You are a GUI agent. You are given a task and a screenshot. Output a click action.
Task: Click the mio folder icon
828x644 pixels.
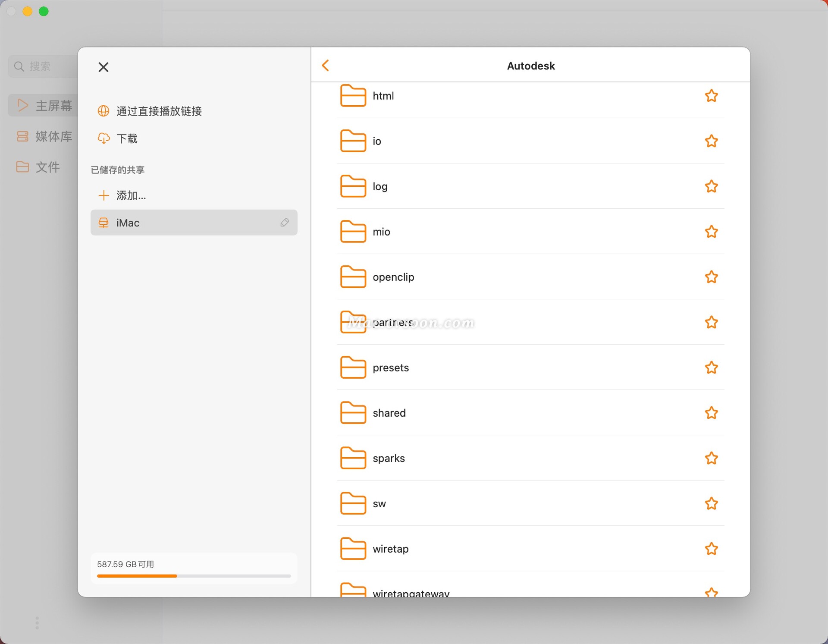(x=353, y=231)
